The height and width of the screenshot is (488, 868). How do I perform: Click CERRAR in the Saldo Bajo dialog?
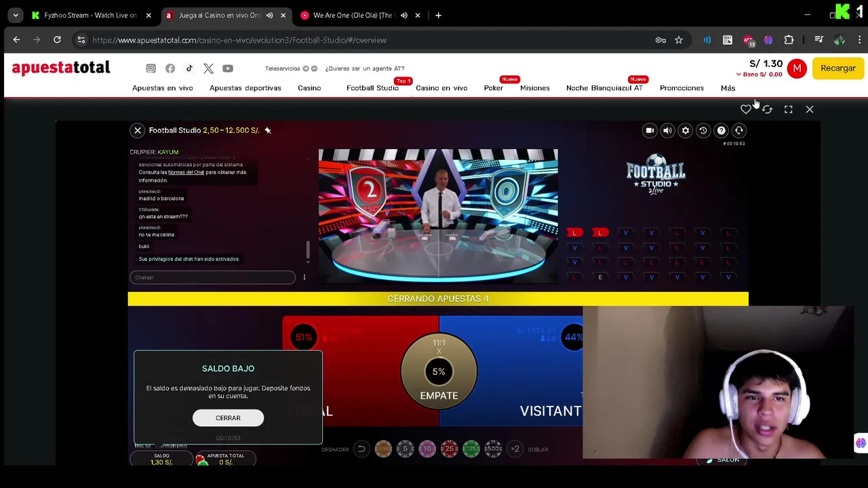(228, 418)
